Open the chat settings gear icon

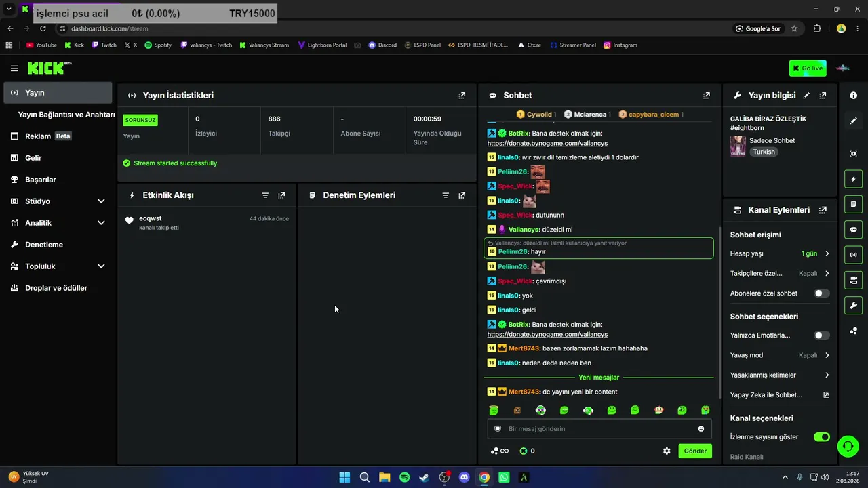667,451
